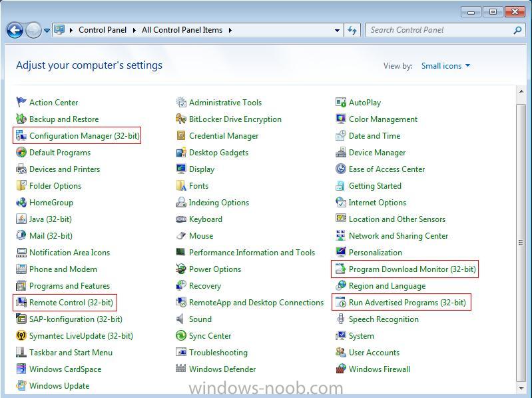Open Program Download Monitor (32-bit) icon
The image size is (532, 398).
[341, 269]
